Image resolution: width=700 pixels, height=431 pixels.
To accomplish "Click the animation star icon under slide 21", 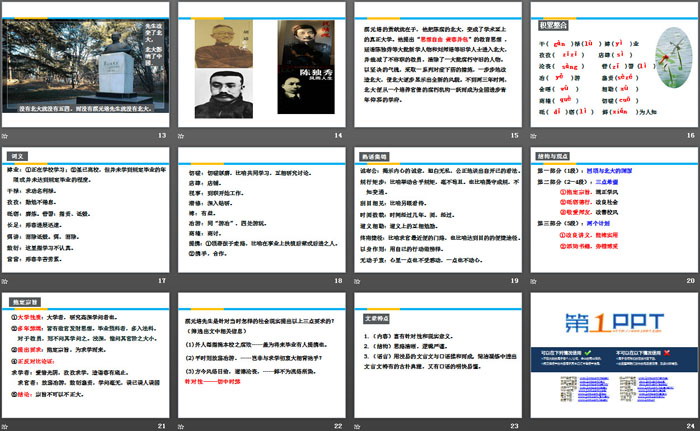I will tap(7, 423).
